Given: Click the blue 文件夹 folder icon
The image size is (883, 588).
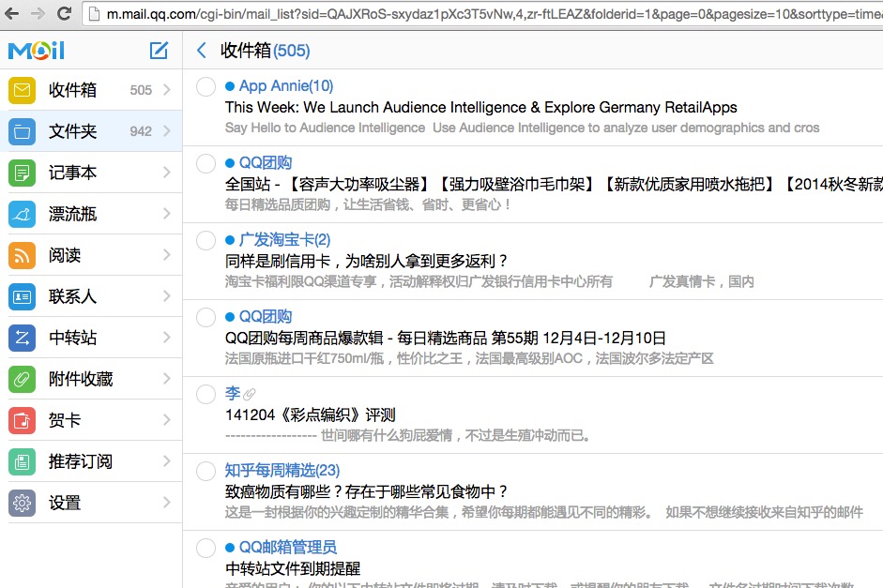Looking at the screenshot, I should point(22,131).
